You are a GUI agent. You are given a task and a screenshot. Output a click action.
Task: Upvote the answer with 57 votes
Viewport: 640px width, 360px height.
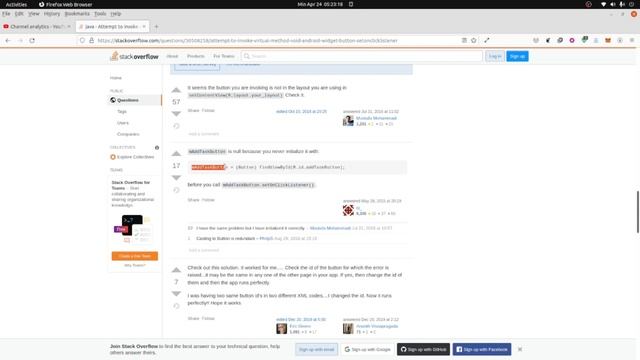pos(176,90)
